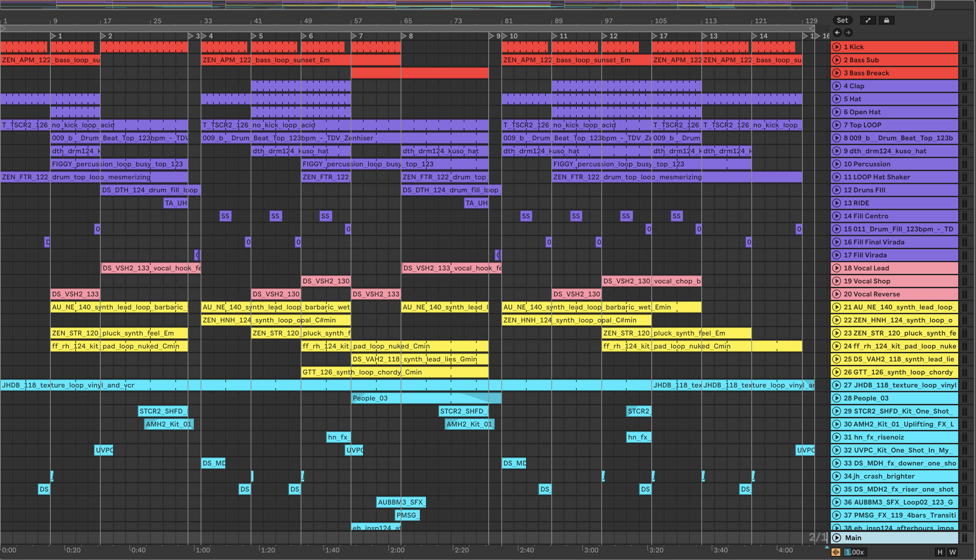The image size is (976, 560).
Task: Click the blue triangle marker above the waveform button
Action: pos(827,547)
